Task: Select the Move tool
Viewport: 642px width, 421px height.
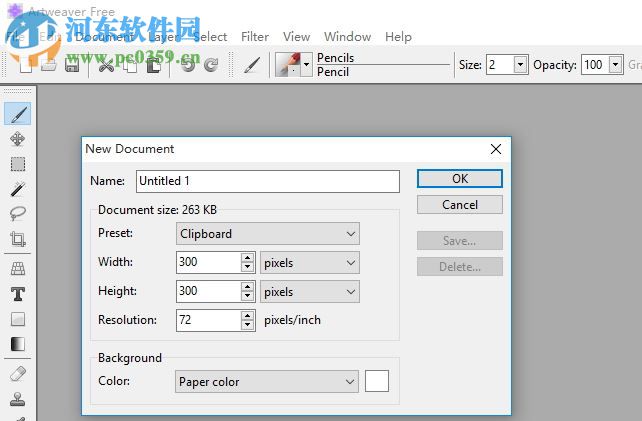Action: click(x=18, y=139)
